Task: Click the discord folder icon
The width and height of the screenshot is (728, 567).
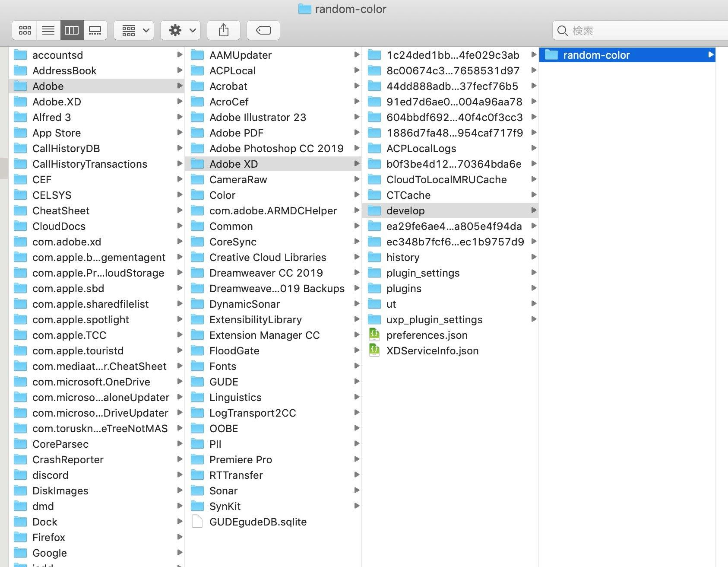Action: [20, 475]
